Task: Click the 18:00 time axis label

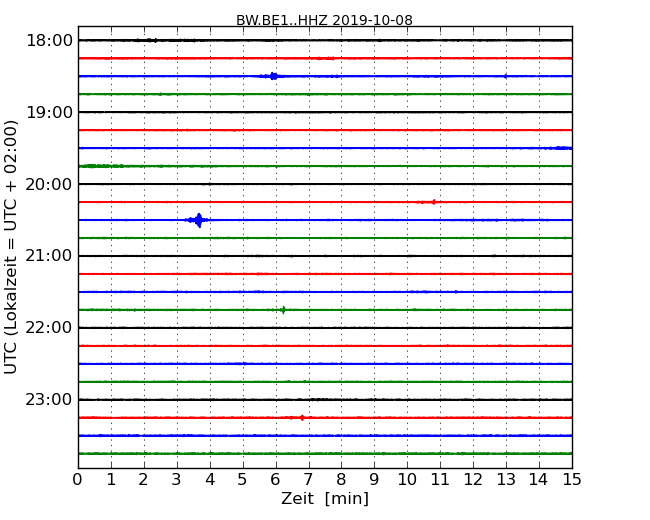Action: (49, 41)
